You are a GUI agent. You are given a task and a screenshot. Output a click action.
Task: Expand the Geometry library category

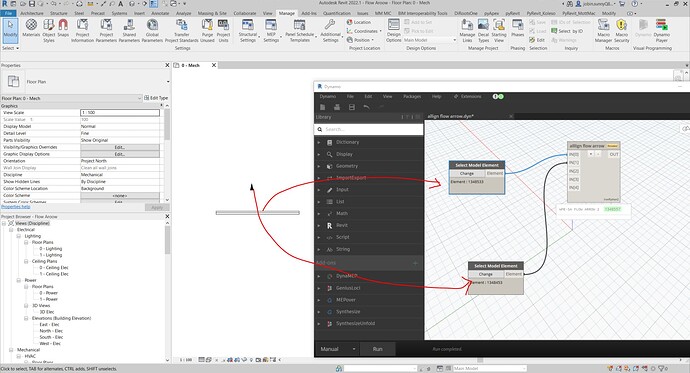(x=319, y=166)
